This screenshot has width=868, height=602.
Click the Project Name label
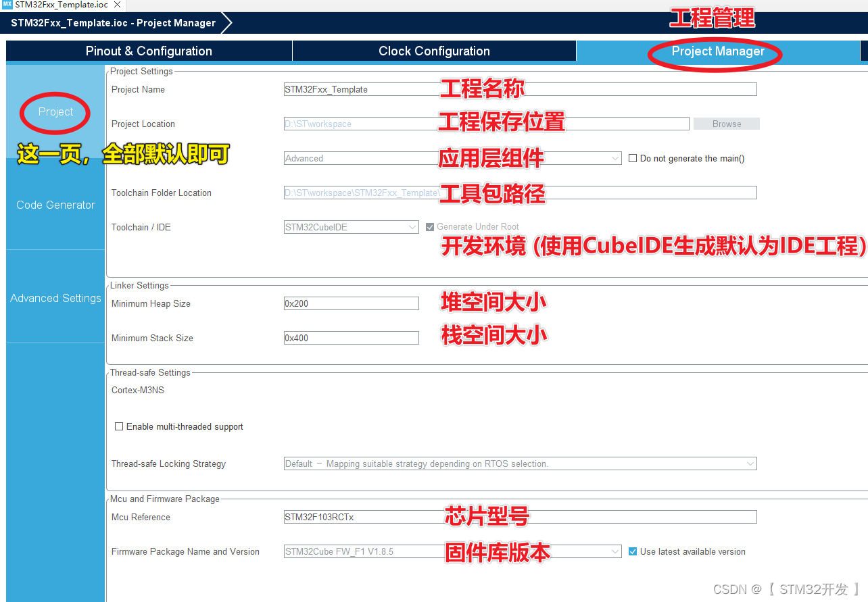tap(138, 89)
